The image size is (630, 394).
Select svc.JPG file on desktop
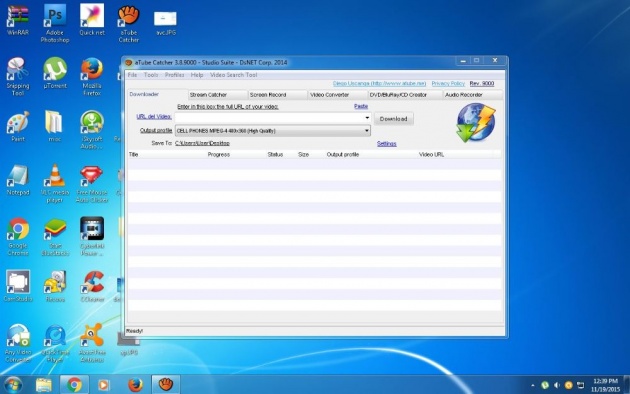[166, 23]
